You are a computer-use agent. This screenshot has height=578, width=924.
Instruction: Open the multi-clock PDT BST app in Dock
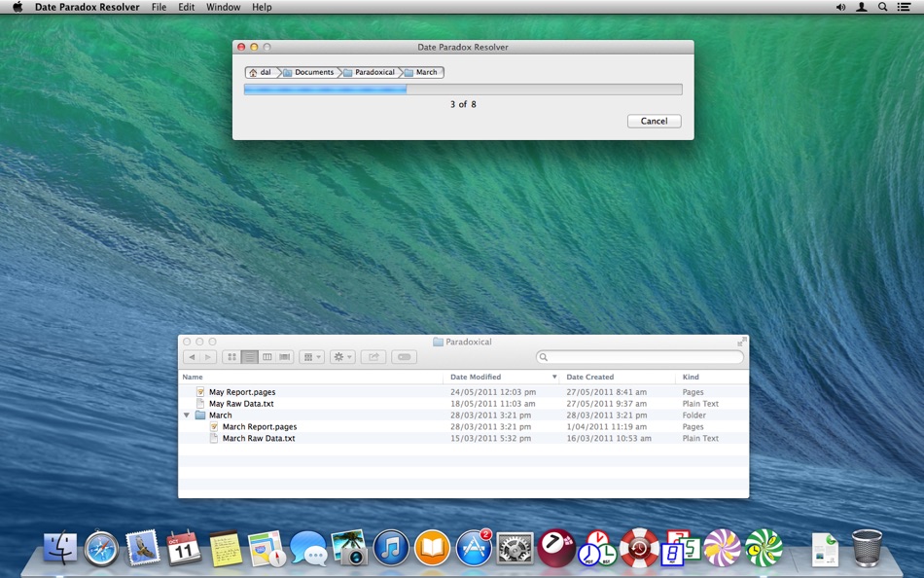[597, 548]
